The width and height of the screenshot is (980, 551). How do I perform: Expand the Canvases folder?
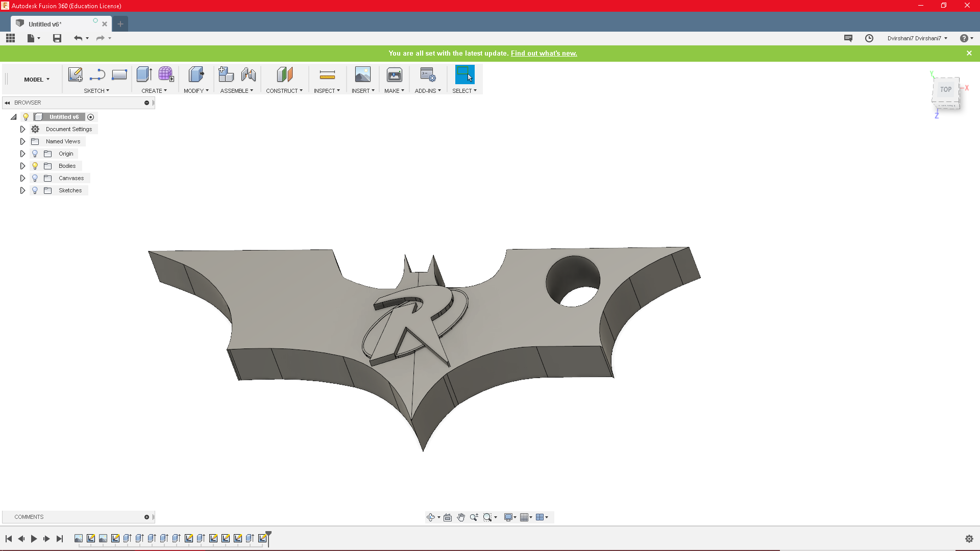pos(22,178)
